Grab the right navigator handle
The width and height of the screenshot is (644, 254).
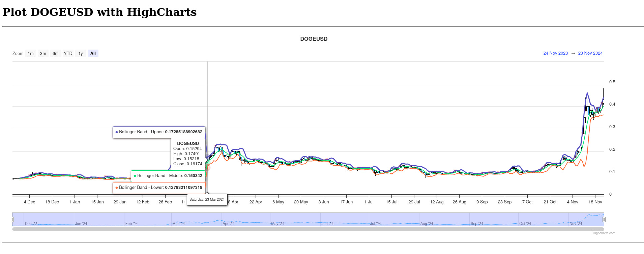coord(604,220)
